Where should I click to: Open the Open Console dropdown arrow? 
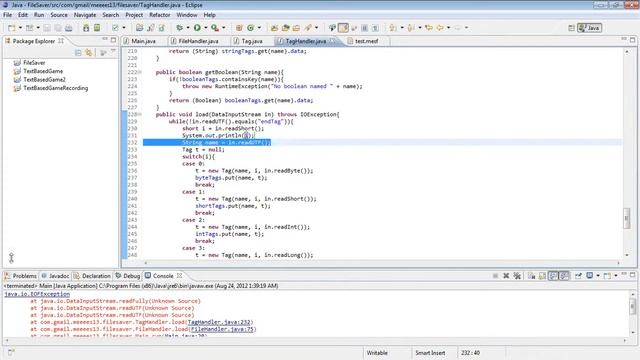click(x=616, y=276)
